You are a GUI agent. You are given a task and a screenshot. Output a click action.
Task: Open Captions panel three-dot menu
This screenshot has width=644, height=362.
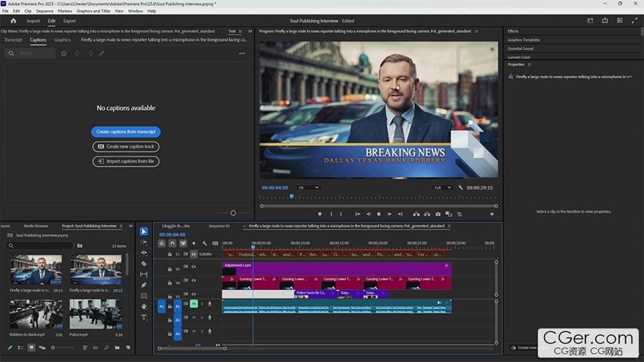(x=242, y=53)
